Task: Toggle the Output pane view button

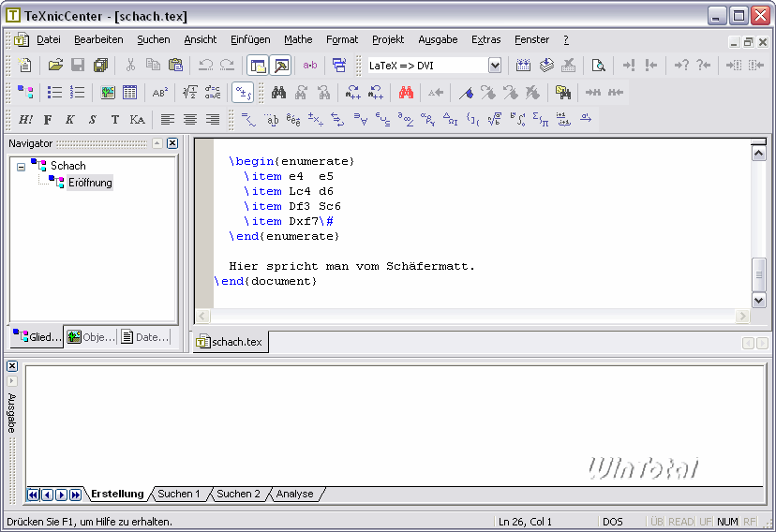Action: 280,66
